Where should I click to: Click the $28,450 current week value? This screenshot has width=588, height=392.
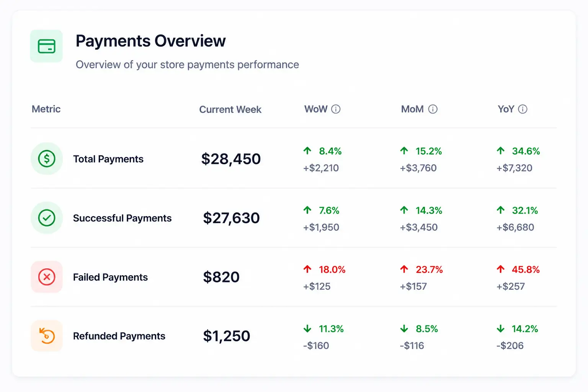231,159
